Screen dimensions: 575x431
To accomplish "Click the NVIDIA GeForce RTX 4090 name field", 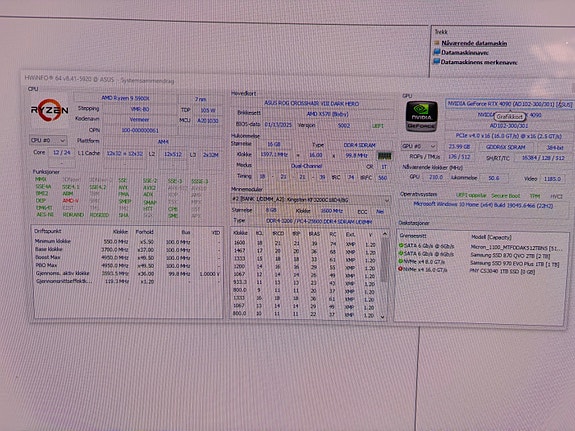I will (x=510, y=104).
